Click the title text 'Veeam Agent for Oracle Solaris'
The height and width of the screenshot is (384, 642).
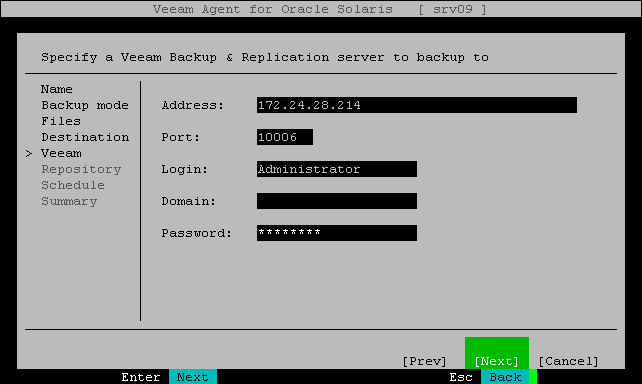[x=273, y=9]
